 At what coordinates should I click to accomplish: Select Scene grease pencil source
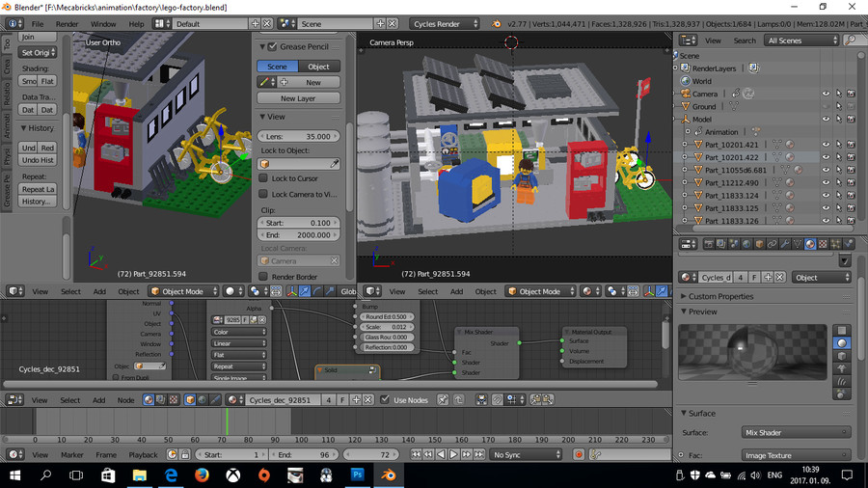pos(278,67)
